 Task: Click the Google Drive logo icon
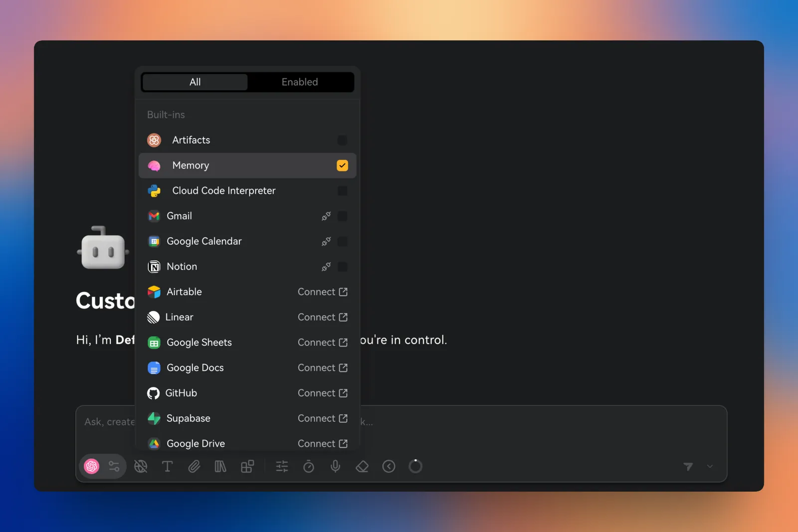coord(154,443)
